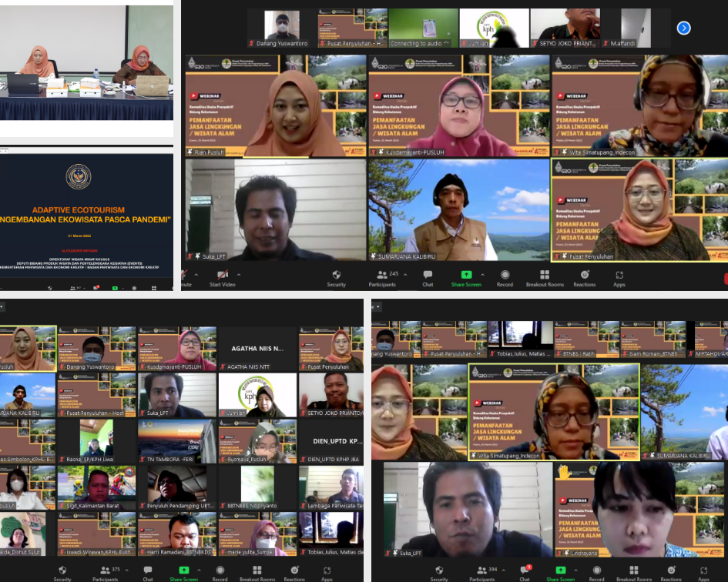The image size is (728, 582).
Task: Select Rian Pusluh's video tile
Action: point(276,105)
